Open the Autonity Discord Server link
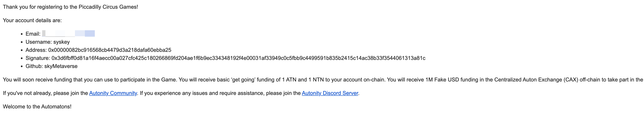 330,93
